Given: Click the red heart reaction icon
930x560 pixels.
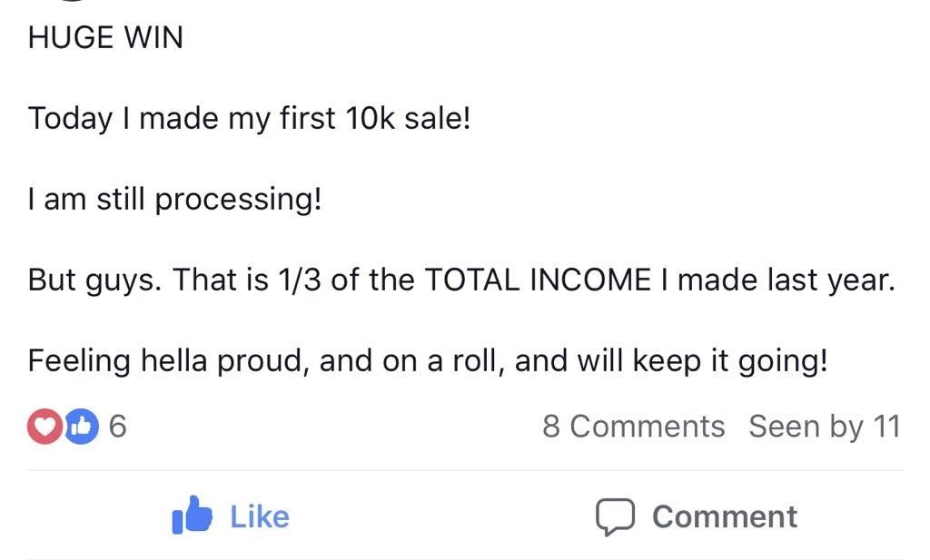Looking at the screenshot, I should coord(44,427).
